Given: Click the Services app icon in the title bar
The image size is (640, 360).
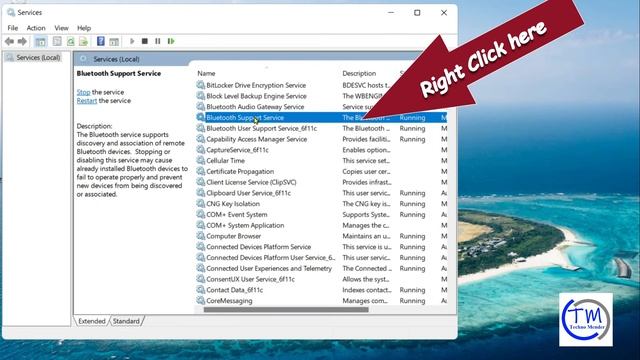Looking at the screenshot, I should point(11,13).
